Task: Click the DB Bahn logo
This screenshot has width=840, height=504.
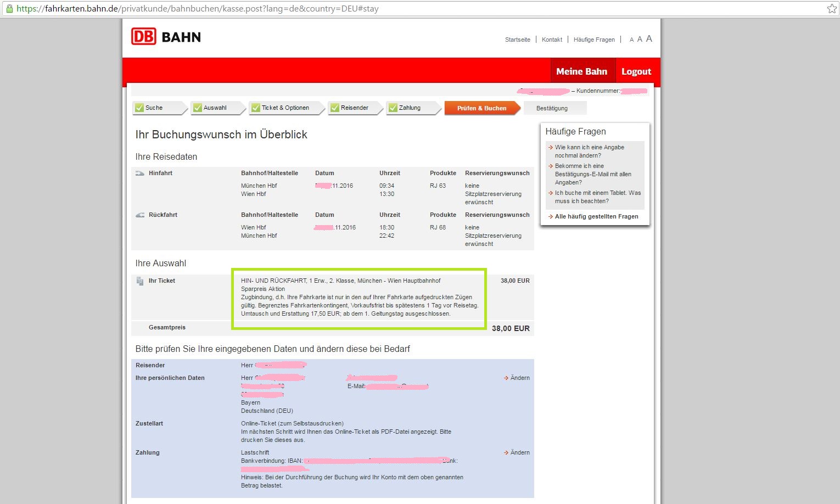Action: (x=166, y=37)
